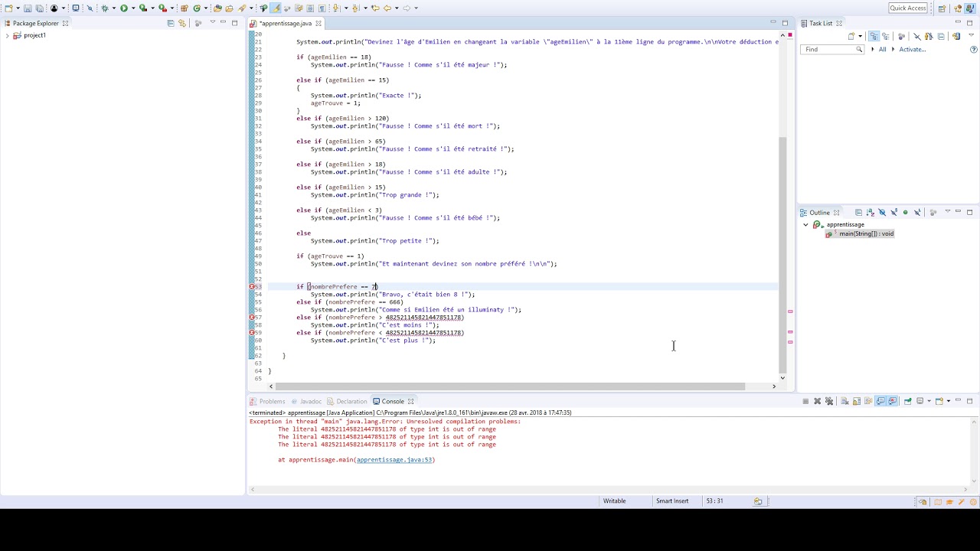Click the Writable status bar entry
This screenshot has height=551, width=980.
click(x=614, y=501)
